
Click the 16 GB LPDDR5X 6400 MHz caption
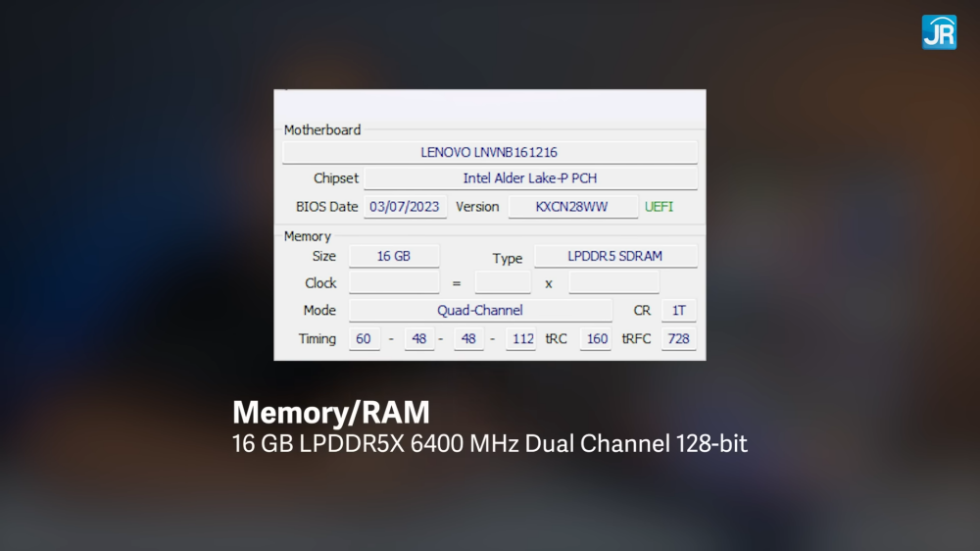click(489, 444)
